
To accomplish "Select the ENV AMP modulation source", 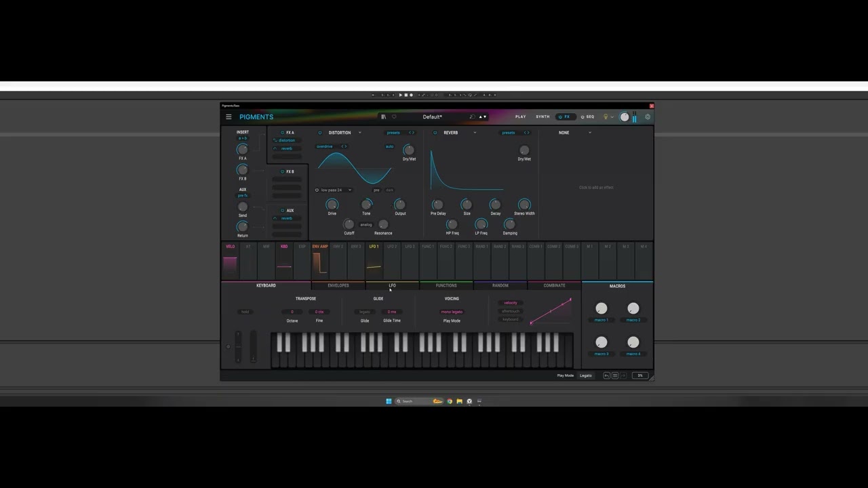I will tap(320, 260).
